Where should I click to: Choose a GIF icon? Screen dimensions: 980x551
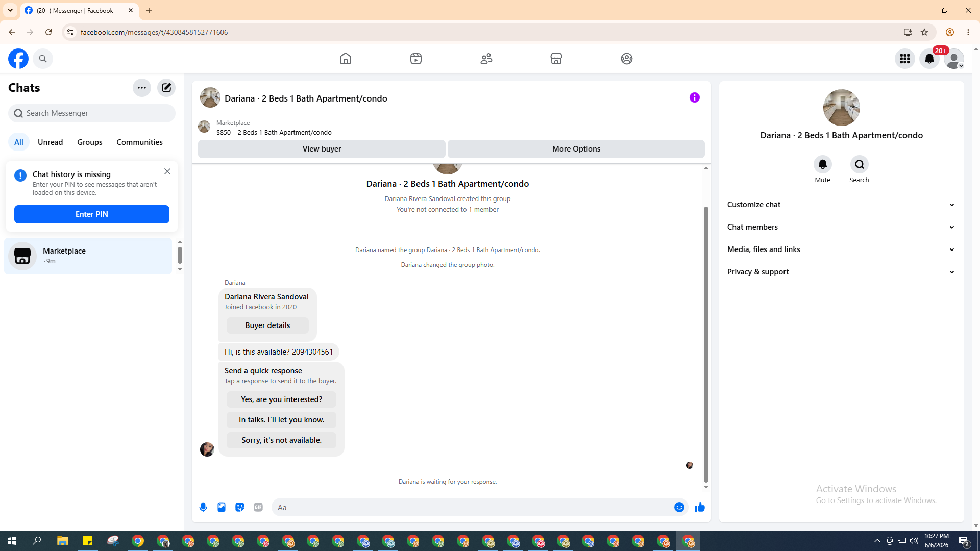click(258, 507)
